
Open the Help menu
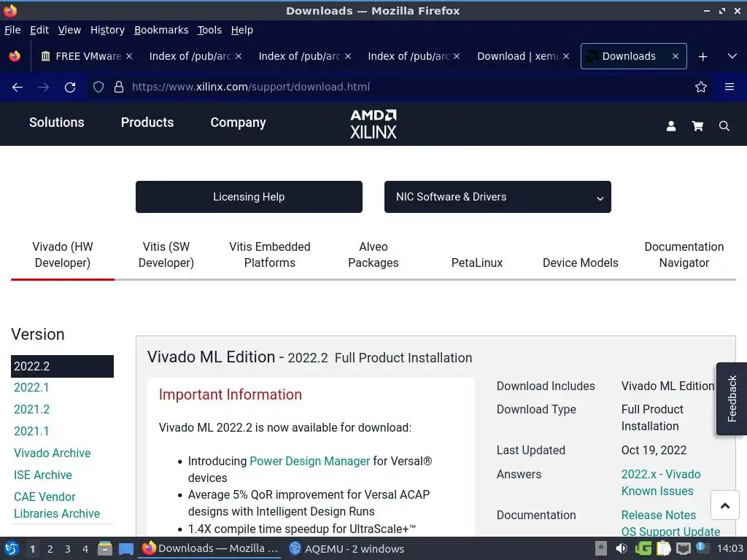pyautogui.click(x=242, y=30)
